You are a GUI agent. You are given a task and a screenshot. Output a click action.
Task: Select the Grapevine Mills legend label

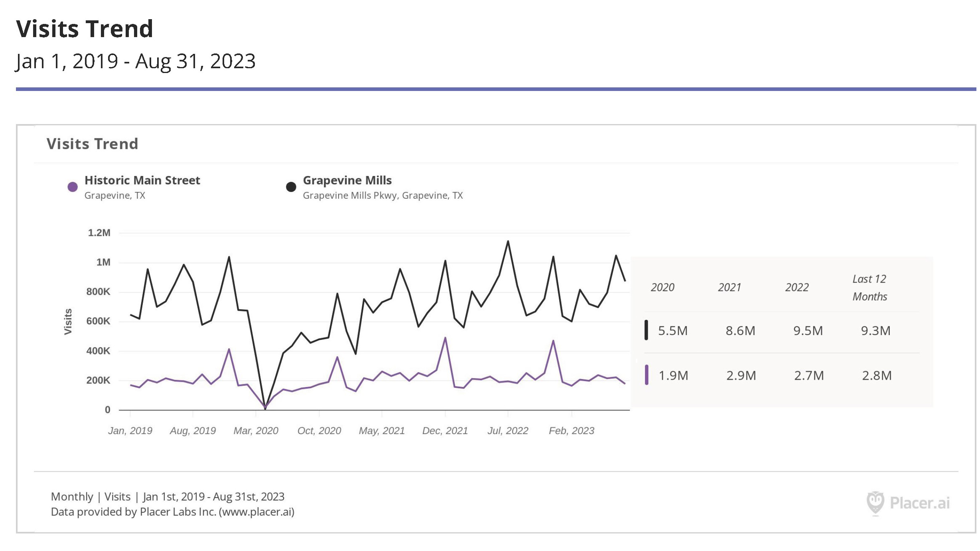point(347,180)
